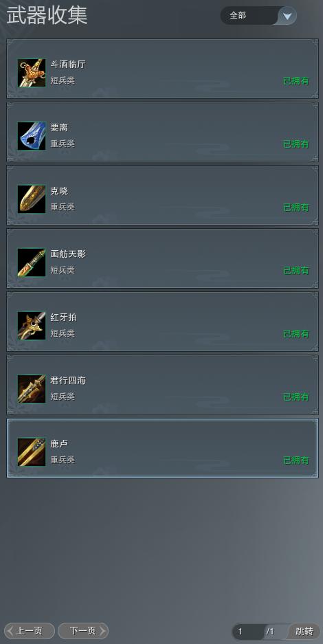Focus the page number input field
The image size is (323, 644).
point(249,631)
